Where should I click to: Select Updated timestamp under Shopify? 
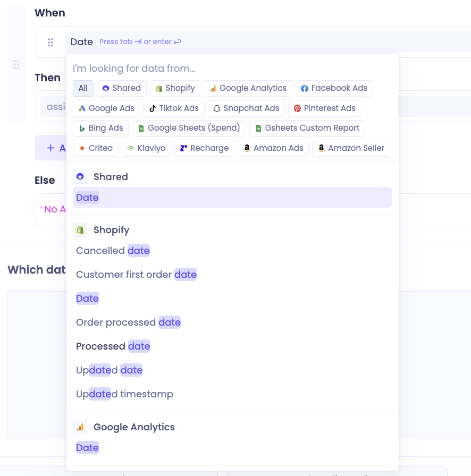[x=124, y=394]
